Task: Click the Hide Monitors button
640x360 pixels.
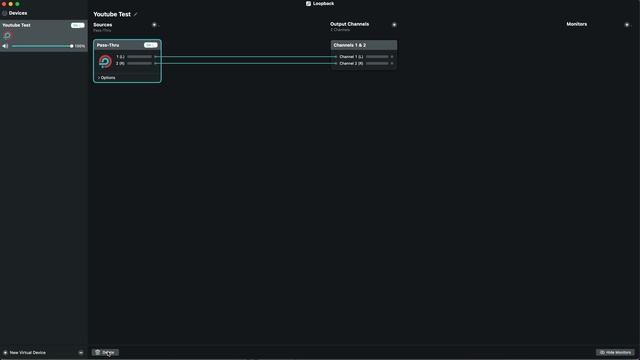Action: (x=616, y=352)
